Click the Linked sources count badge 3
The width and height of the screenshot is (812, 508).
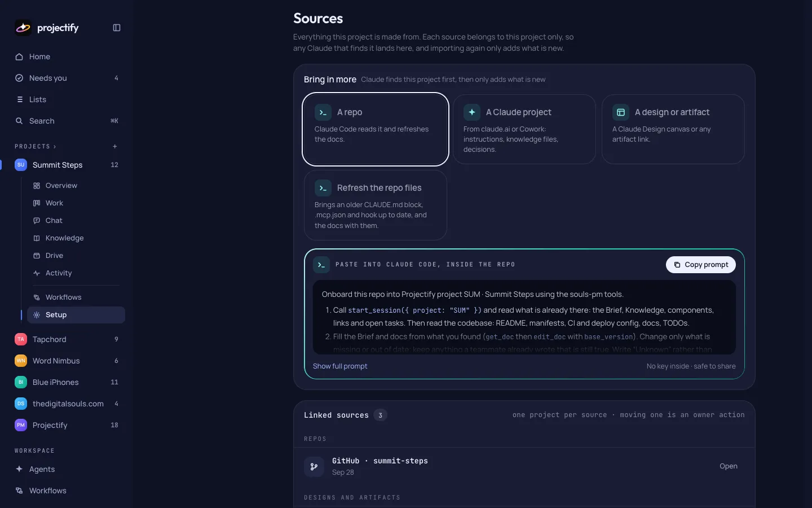[x=381, y=415]
